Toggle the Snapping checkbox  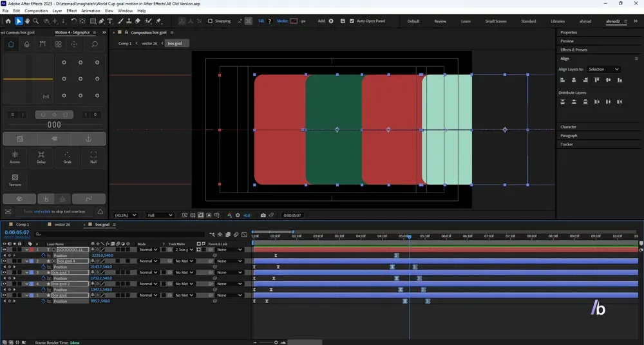211,21
